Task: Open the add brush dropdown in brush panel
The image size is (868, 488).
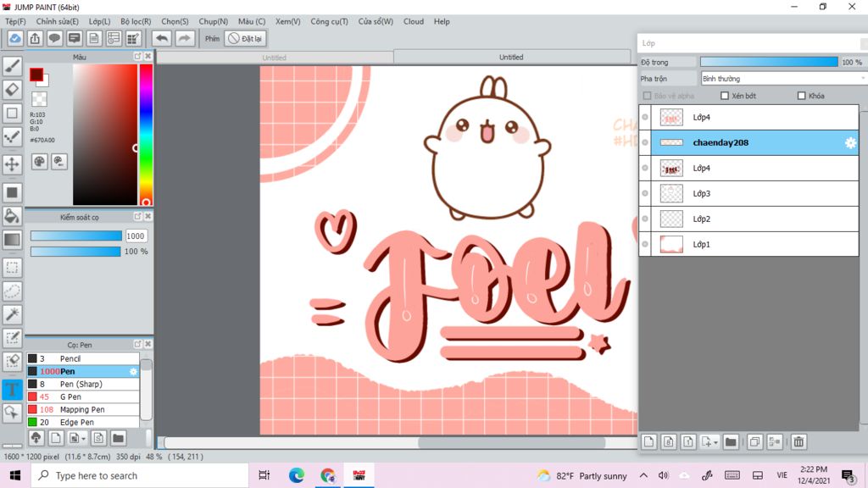Action: point(83,438)
